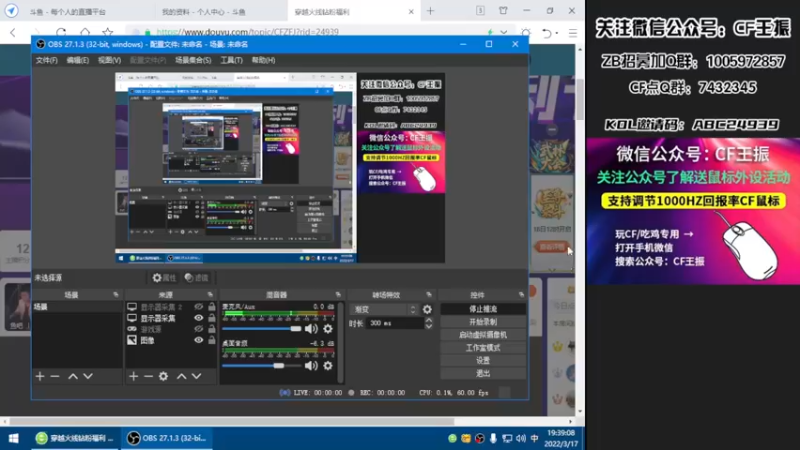Open OBS 文件(F) menu
The width and height of the screenshot is (800, 450).
pos(46,60)
